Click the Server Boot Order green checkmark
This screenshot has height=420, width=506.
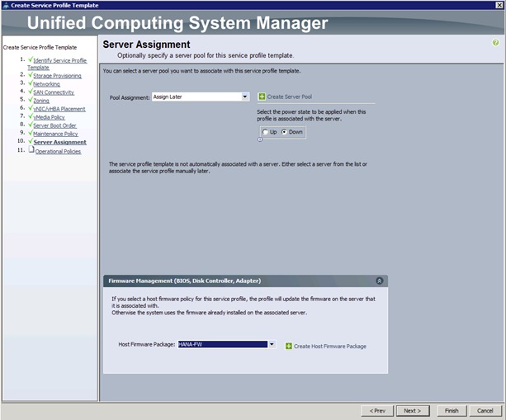31,125
